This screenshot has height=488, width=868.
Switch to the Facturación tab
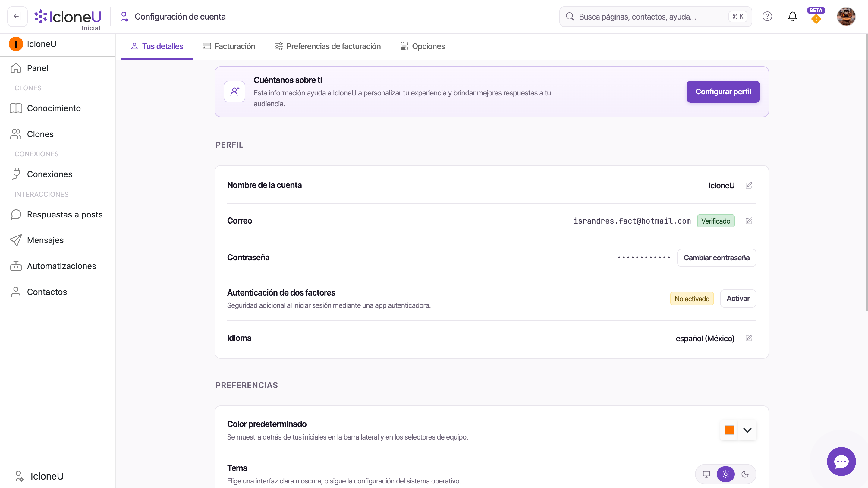(229, 46)
